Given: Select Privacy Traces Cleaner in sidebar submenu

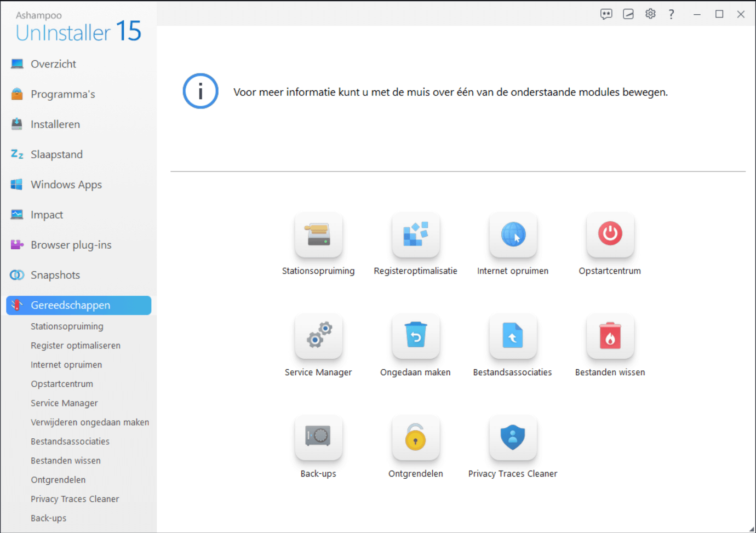Looking at the screenshot, I should [75, 499].
